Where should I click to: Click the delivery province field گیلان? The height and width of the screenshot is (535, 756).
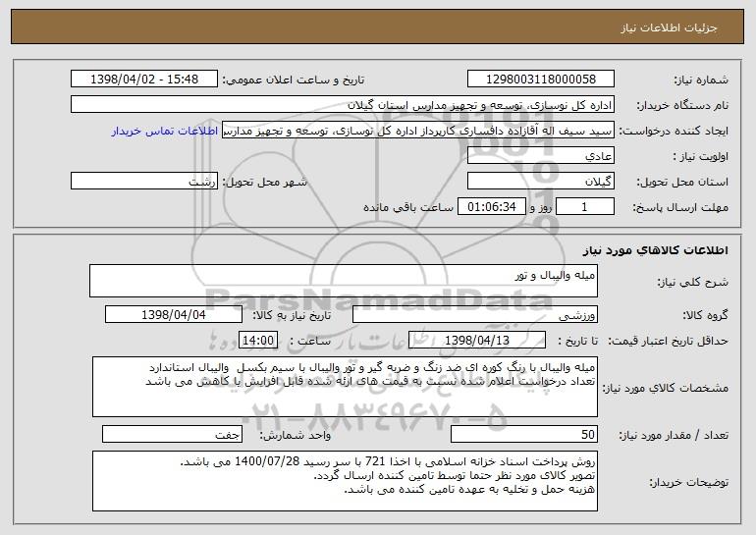(x=541, y=182)
